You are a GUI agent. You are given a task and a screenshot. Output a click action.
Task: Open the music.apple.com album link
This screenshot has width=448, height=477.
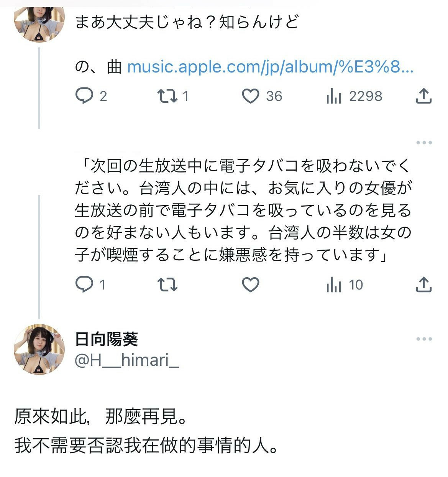pos(270,67)
